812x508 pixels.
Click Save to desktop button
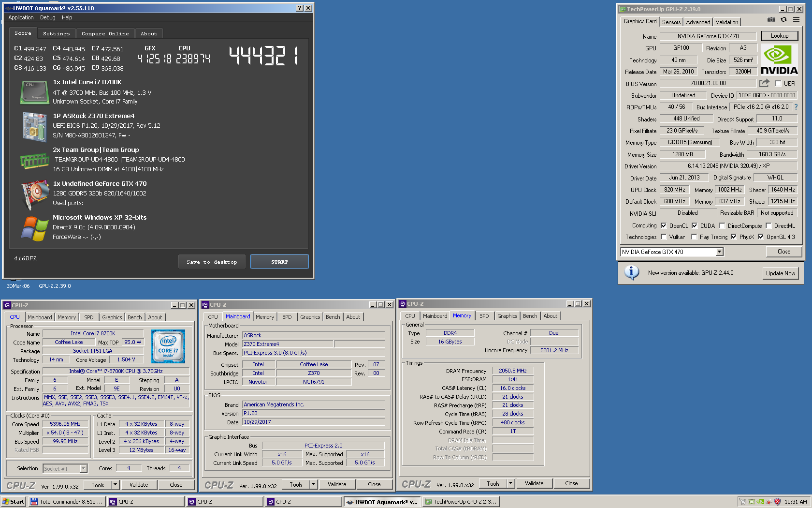pos(212,262)
